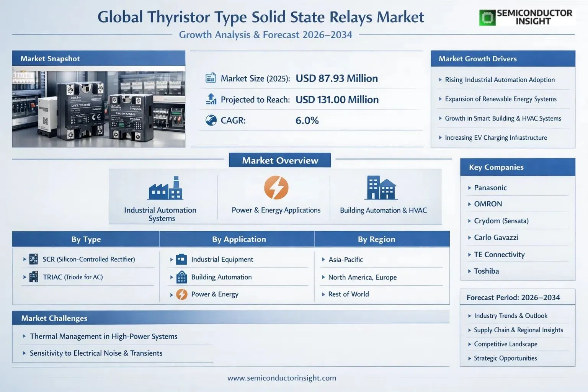
Task: Click Competitive Landscape
Action: 506,344
